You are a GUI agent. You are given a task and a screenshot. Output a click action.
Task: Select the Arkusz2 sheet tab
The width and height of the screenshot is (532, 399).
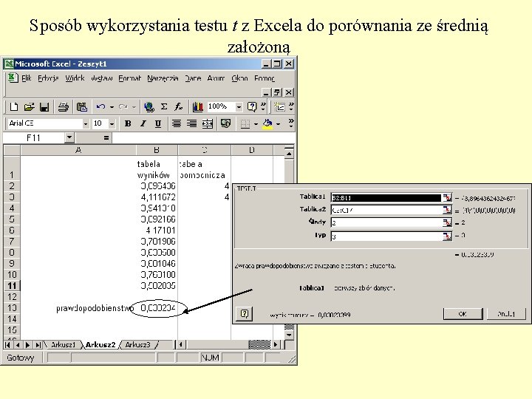coord(100,345)
